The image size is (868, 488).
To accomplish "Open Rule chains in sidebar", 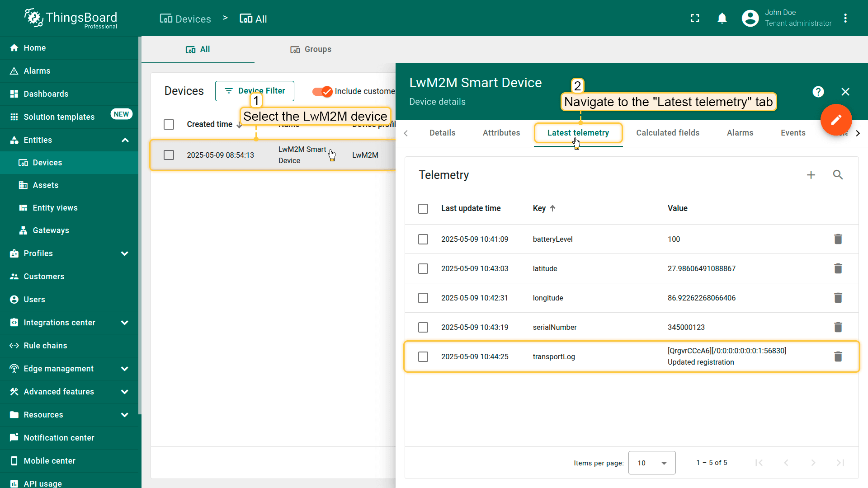I will coord(45,346).
